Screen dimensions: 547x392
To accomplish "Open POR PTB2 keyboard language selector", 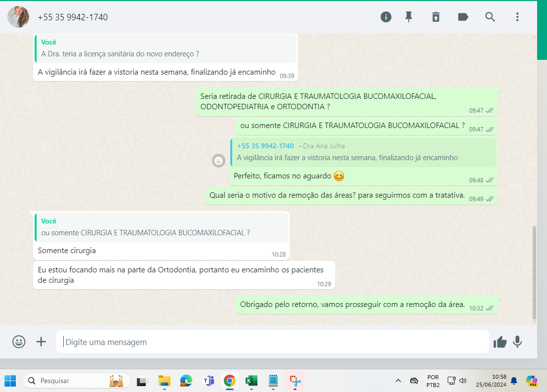I will [x=433, y=381].
